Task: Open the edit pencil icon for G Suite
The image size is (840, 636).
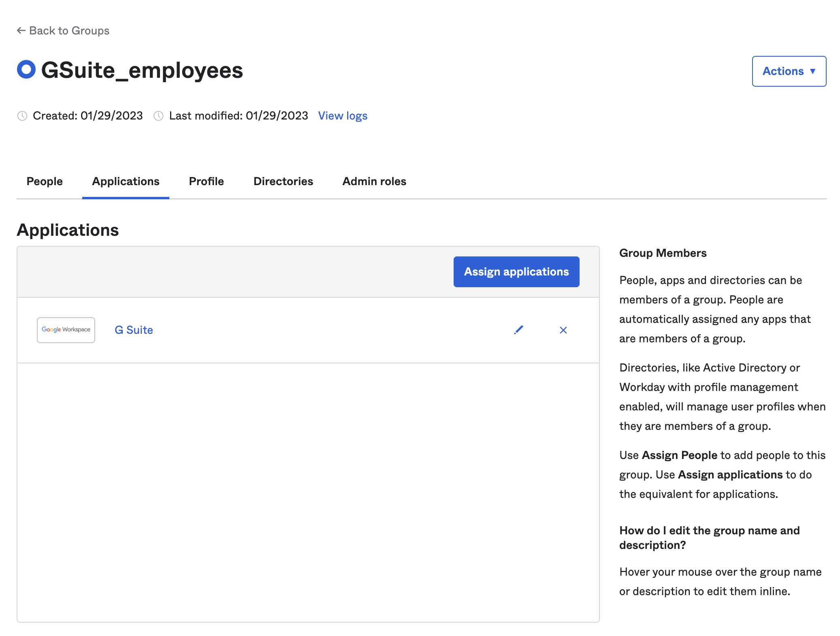Action: (x=518, y=330)
